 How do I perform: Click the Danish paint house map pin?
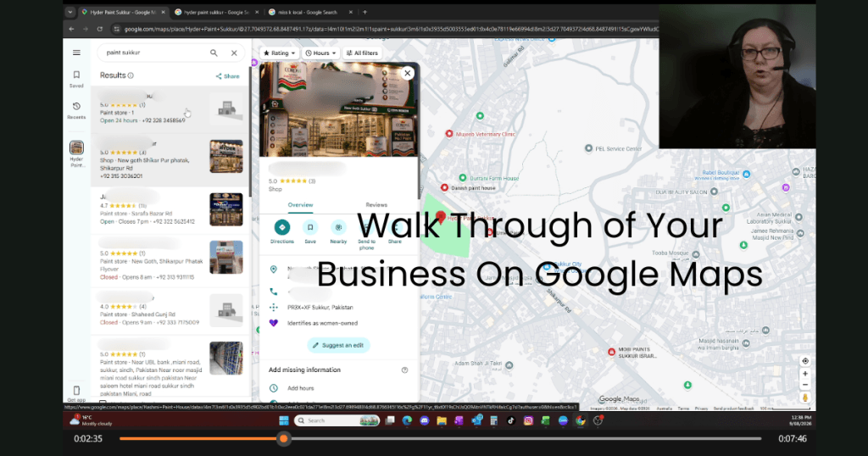[x=444, y=187]
